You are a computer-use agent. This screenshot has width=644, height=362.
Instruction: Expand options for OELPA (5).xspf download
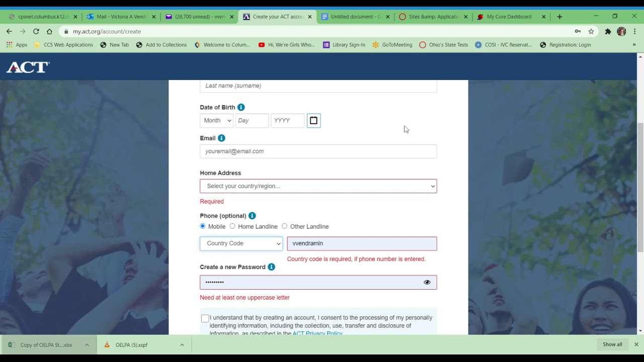coord(182,345)
